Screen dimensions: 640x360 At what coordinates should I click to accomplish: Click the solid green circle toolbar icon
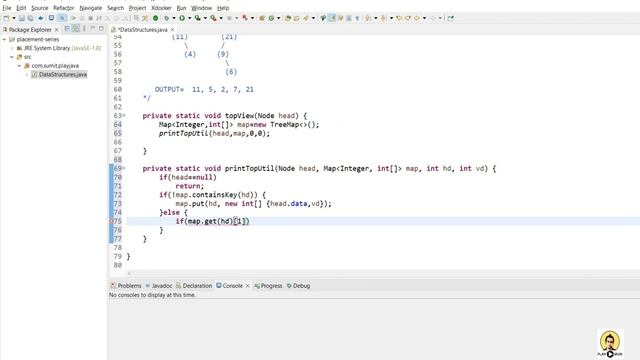[156, 18]
